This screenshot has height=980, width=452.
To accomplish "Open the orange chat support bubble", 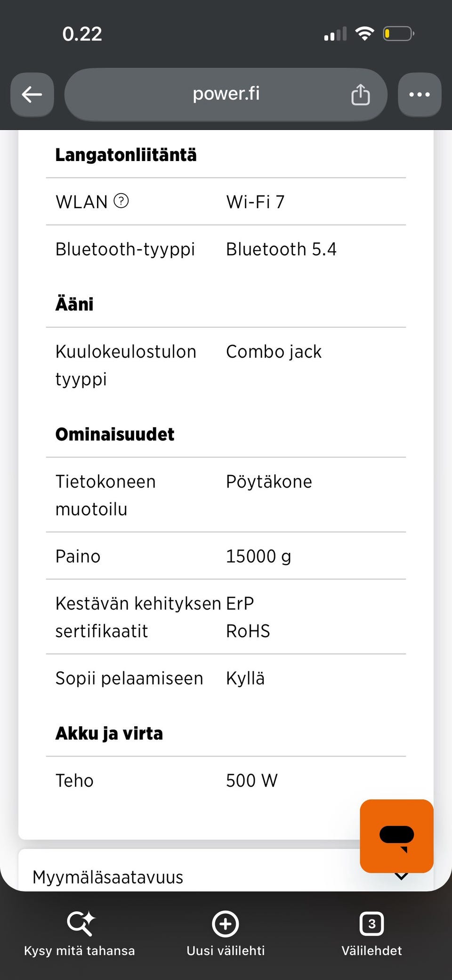I will [x=396, y=836].
